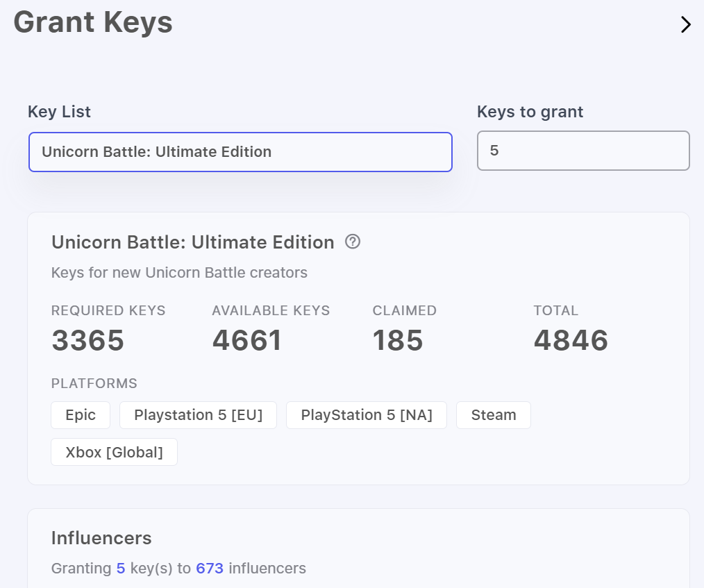Viewport: 704px width, 588px height.
Task: Click the Unicorn Battle: Ultimate Edition card title
Action: tap(193, 242)
